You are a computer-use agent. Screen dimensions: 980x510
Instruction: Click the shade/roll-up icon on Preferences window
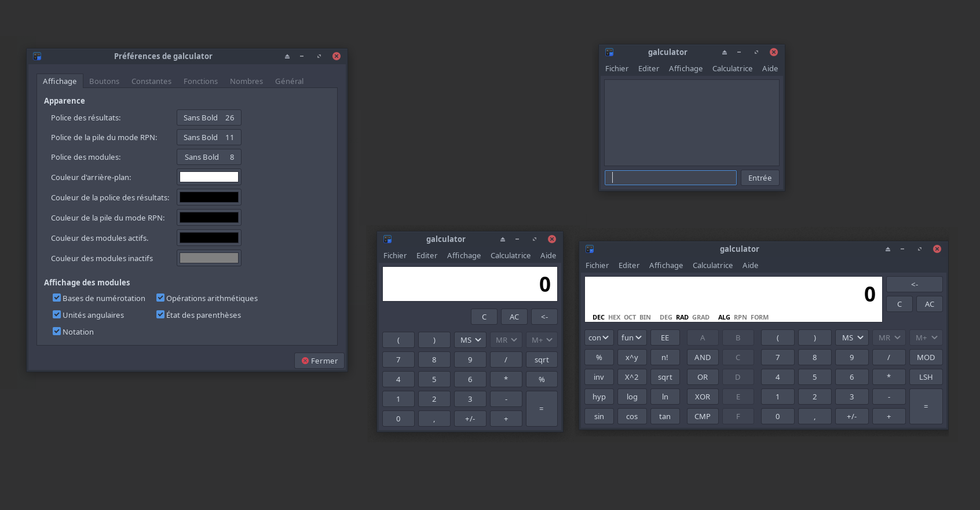(287, 56)
